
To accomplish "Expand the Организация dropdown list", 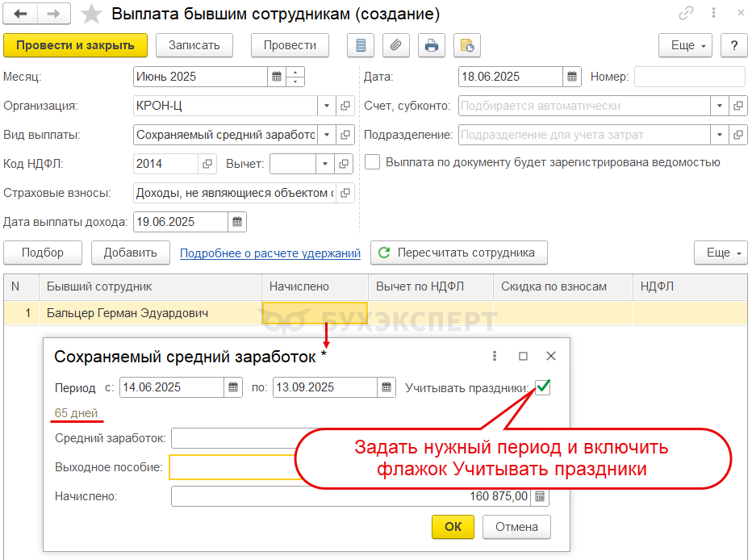I will point(327,106).
